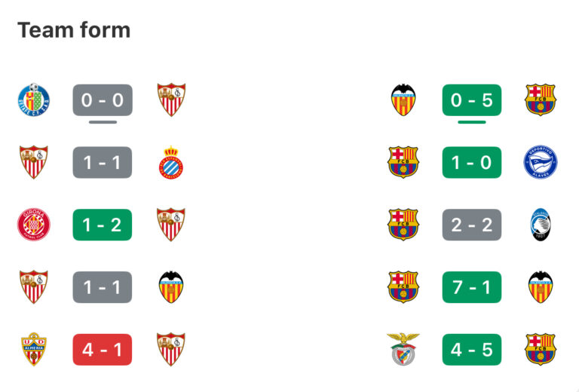Click the grey 2 - 2 score badge
This screenshot has height=392, width=579.
tap(472, 225)
